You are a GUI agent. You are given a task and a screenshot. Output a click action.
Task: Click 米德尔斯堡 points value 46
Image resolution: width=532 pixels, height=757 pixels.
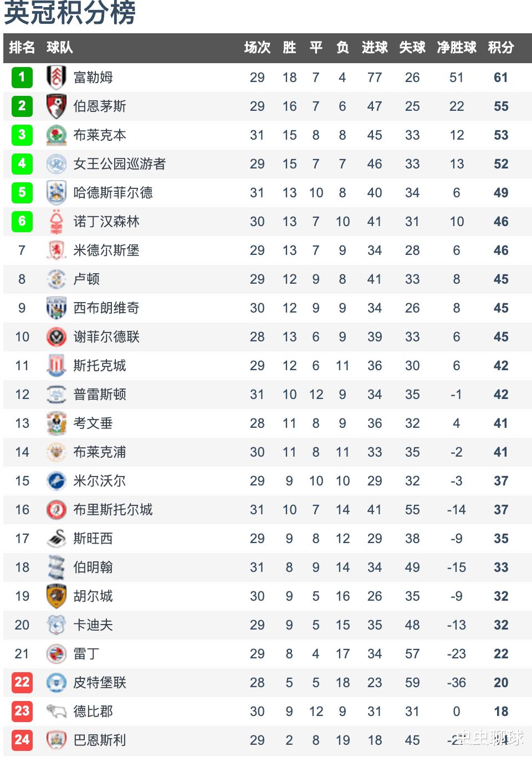tap(501, 250)
